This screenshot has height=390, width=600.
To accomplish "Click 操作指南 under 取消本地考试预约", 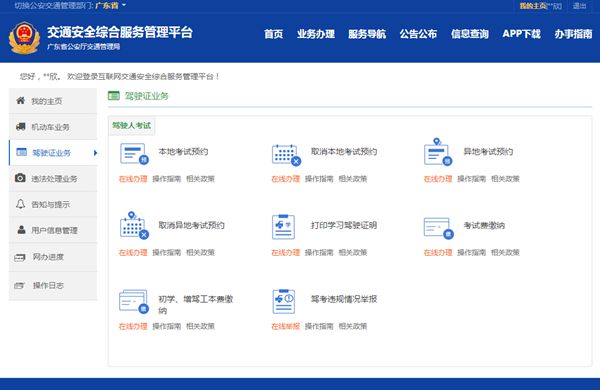I will pos(319,179).
